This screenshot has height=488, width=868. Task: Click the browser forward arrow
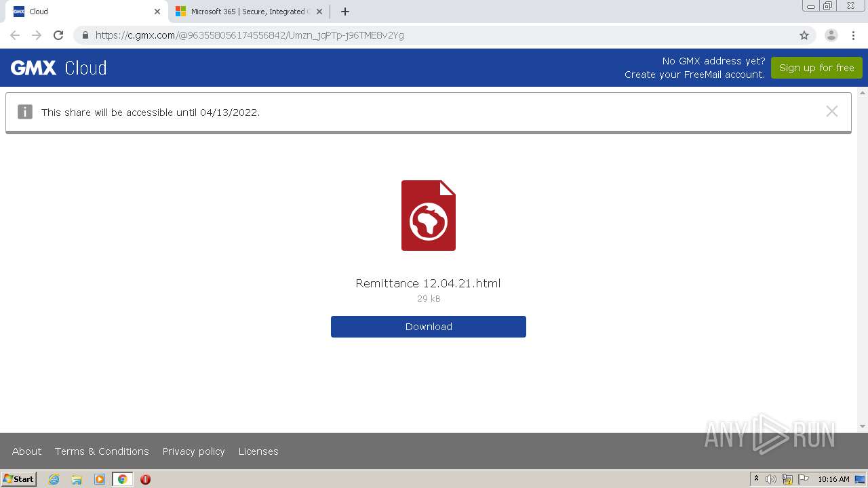click(37, 35)
